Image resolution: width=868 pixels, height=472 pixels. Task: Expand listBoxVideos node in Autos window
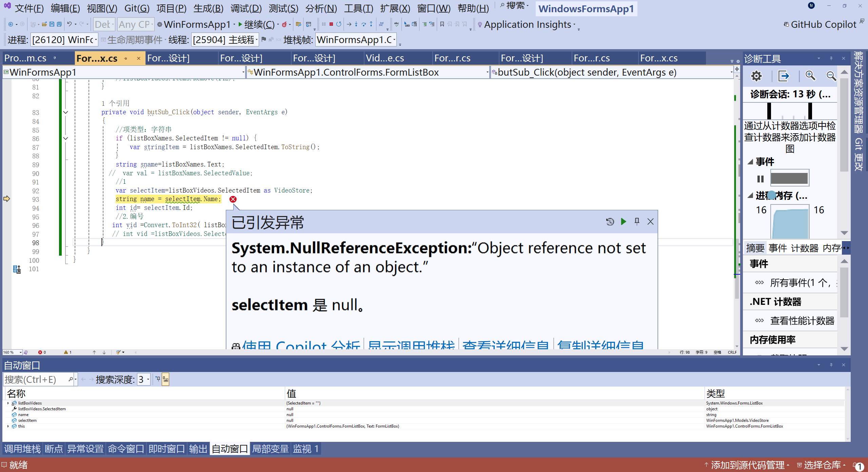tap(8, 403)
